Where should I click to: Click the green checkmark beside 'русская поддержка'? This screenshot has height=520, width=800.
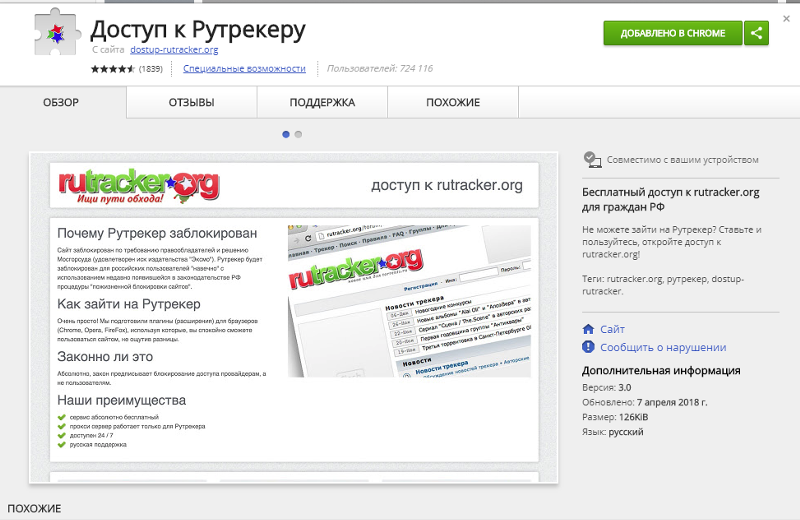coord(62,444)
